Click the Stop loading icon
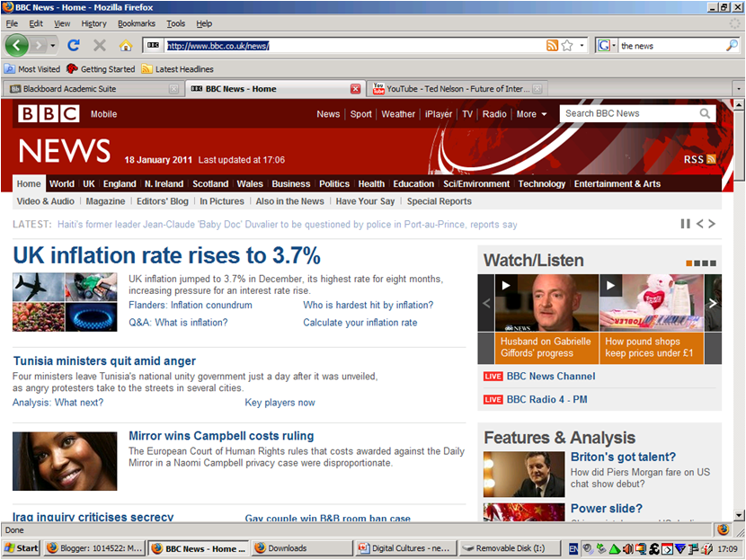The height and width of the screenshot is (560, 746). (100, 46)
